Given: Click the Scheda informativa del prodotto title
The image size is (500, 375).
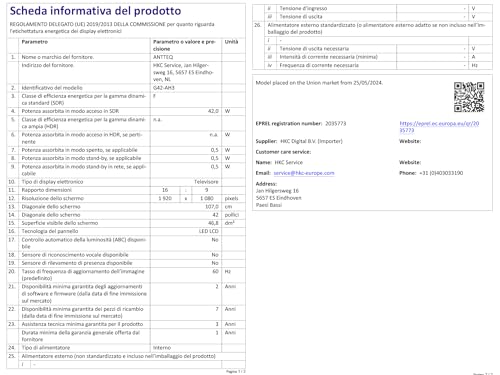Looking at the screenshot, I should [95, 11].
